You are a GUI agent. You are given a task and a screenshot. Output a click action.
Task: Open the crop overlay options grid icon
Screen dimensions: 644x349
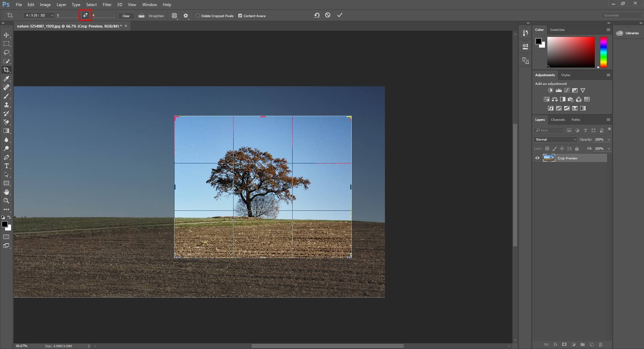[x=174, y=15]
